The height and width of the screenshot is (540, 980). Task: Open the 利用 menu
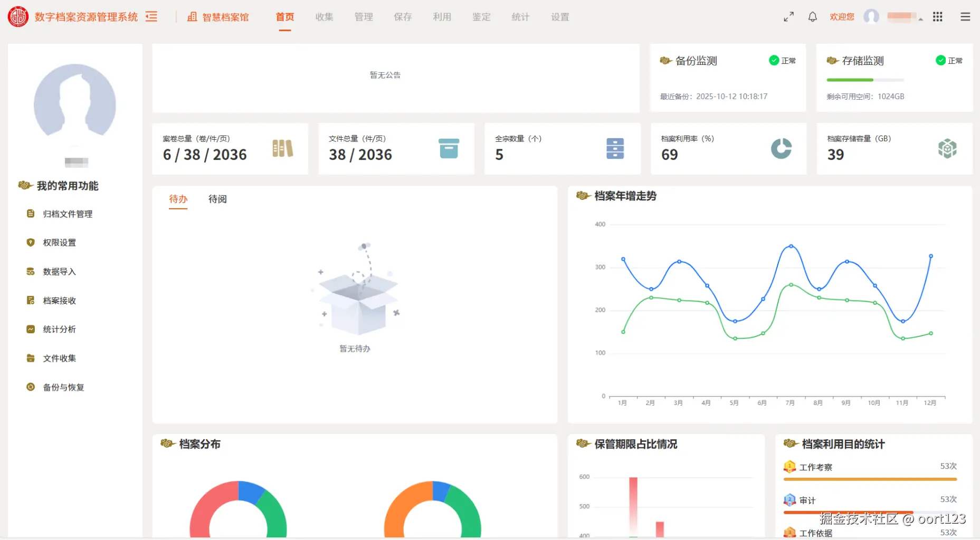pos(442,17)
